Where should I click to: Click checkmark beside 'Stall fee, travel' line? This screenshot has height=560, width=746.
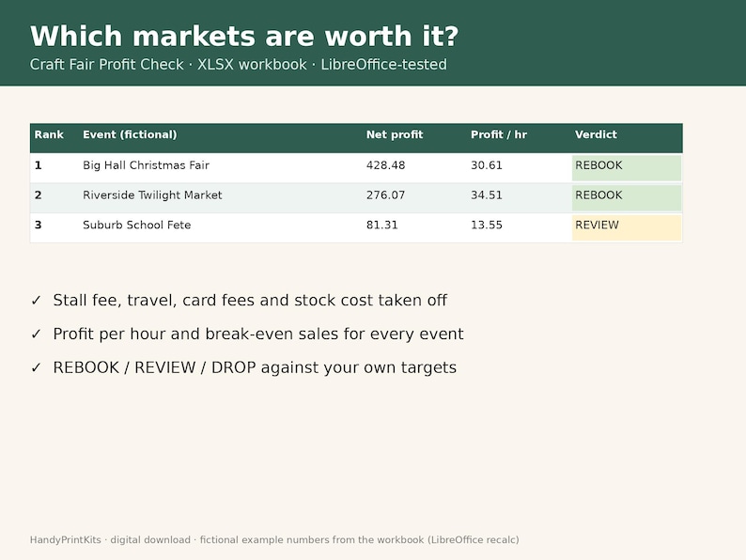36,301
